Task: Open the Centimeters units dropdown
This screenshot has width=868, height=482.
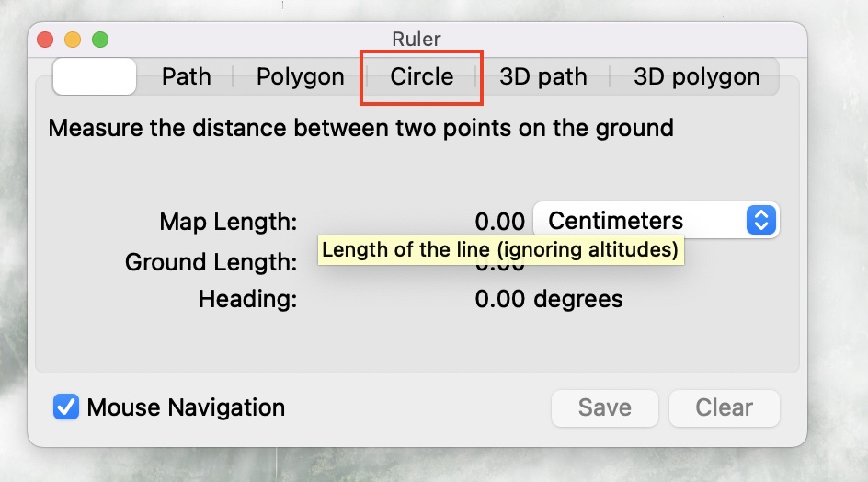Action: click(x=656, y=221)
